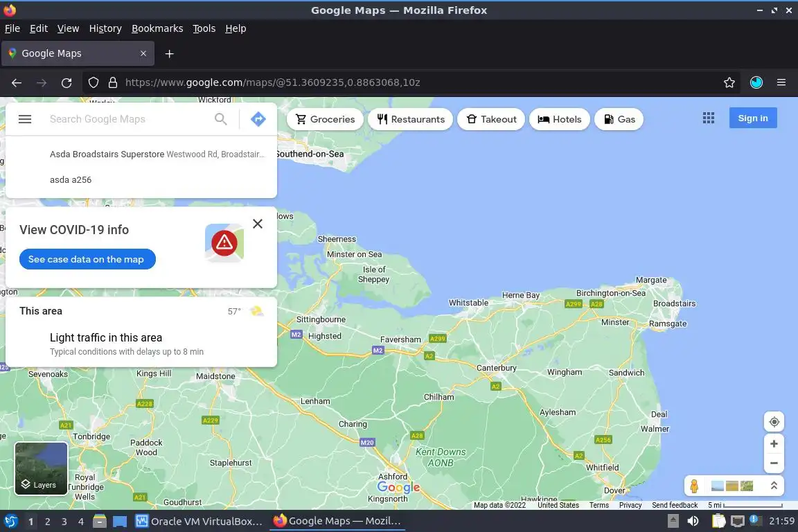Select the asda a256 recent search
This screenshot has height=532, width=798.
pos(141,179)
